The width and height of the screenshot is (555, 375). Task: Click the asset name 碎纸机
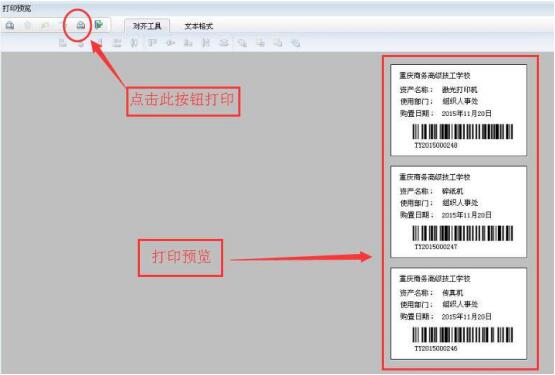point(452,191)
